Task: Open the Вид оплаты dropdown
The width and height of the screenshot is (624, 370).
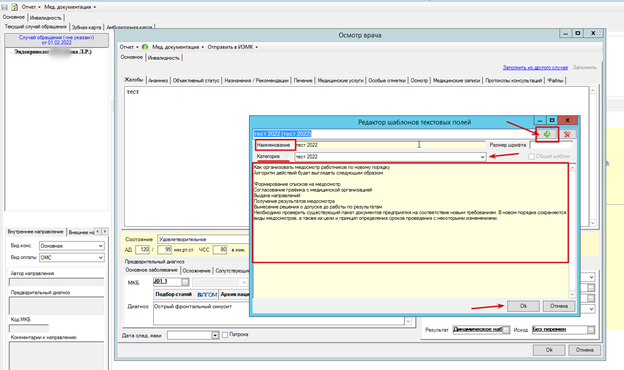Action: pyautogui.click(x=101, y=258)
